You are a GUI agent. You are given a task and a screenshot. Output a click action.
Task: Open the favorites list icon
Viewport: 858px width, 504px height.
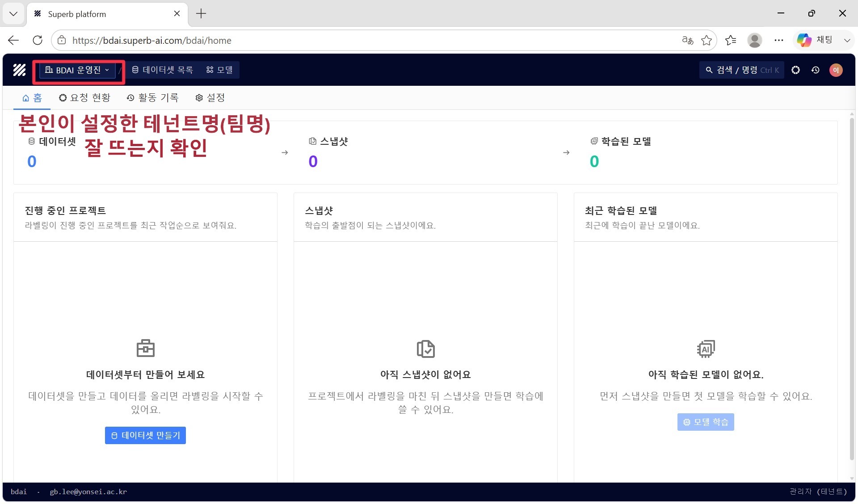click(x=731, y=40)
